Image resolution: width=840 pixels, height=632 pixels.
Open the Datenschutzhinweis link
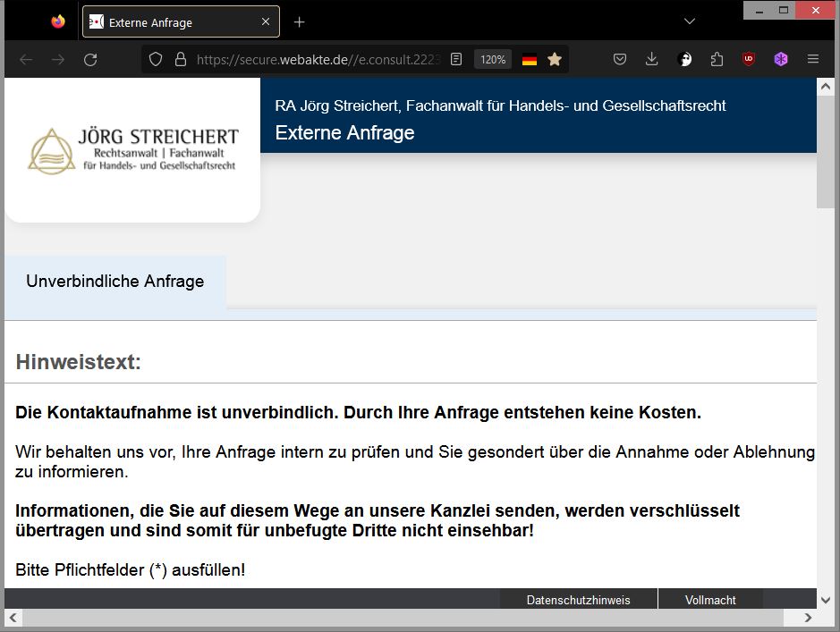pyautogui.click(x=579, y=600)
